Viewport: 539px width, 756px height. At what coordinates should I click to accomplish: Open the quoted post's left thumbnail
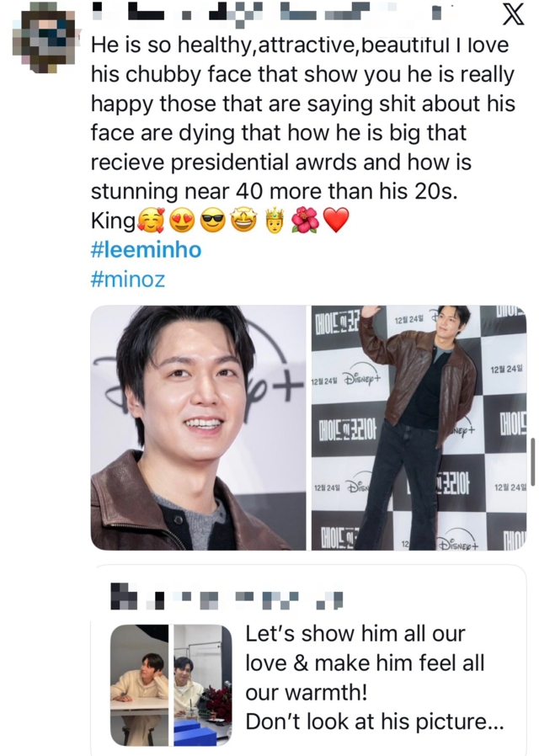click(x=139, y=685)
